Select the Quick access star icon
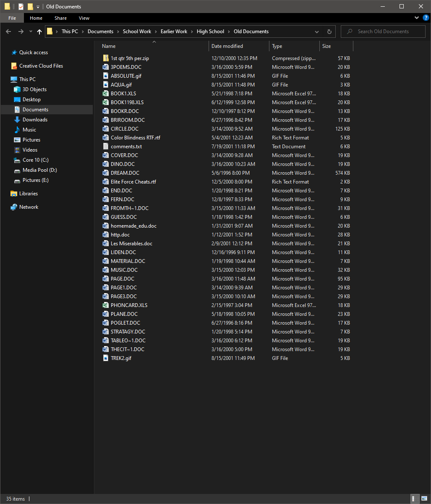 pos(14,52)
